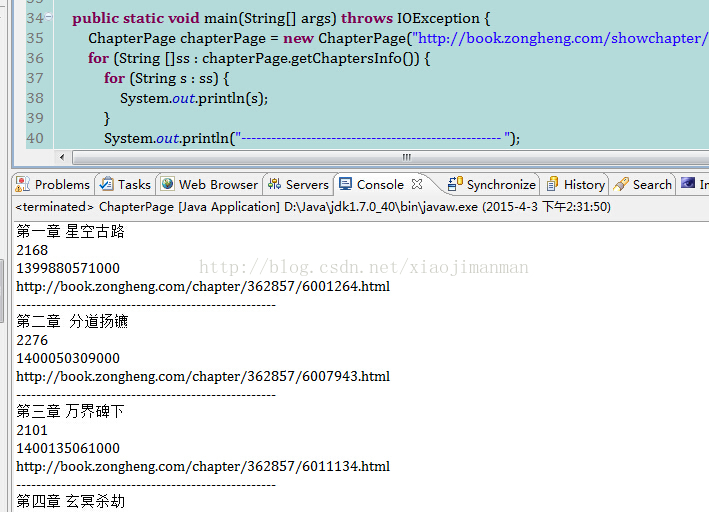This screenshot has width=709, height=512.
Task: Click 'getChaptersInfo()' in line 36
Action: pos(355,58)
